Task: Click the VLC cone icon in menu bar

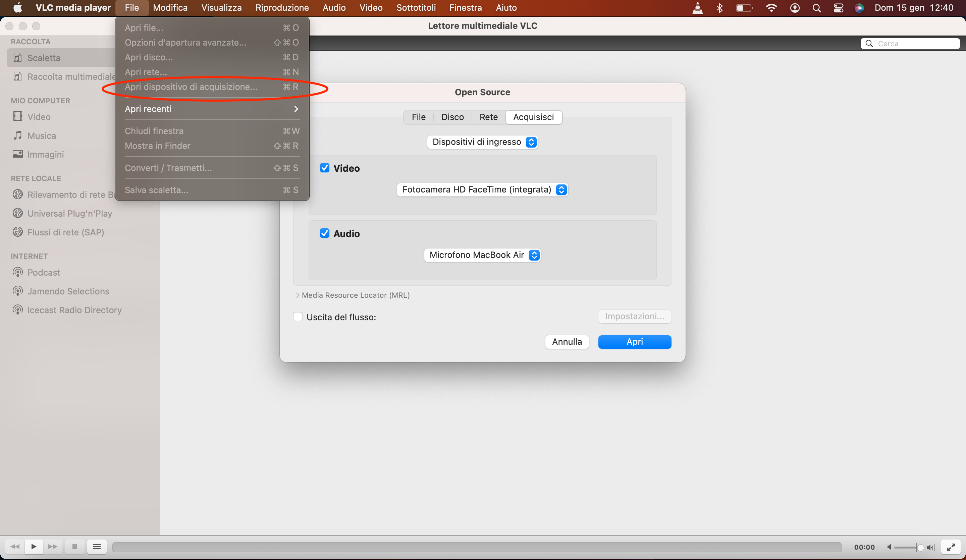Action: click(x=697, y=8)
